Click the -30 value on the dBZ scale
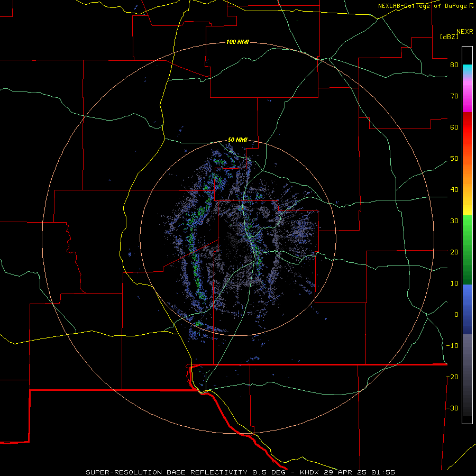 pos(452,408)
